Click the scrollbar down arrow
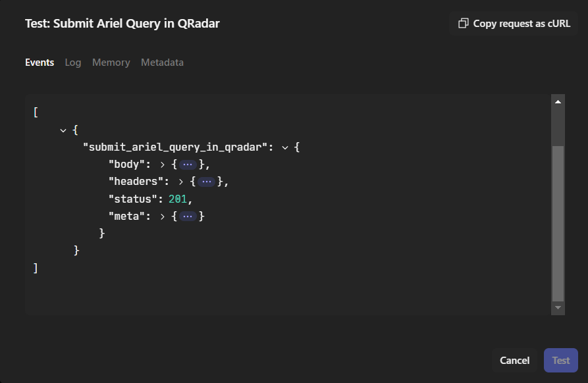 [558, 308]
